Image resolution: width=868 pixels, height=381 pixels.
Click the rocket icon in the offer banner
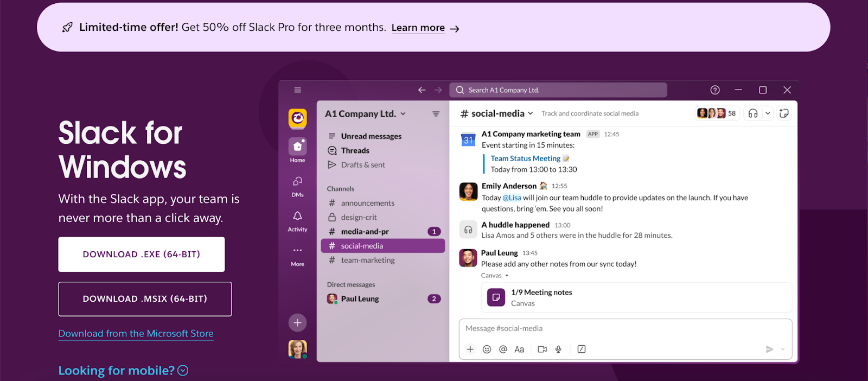pos(67,28)
